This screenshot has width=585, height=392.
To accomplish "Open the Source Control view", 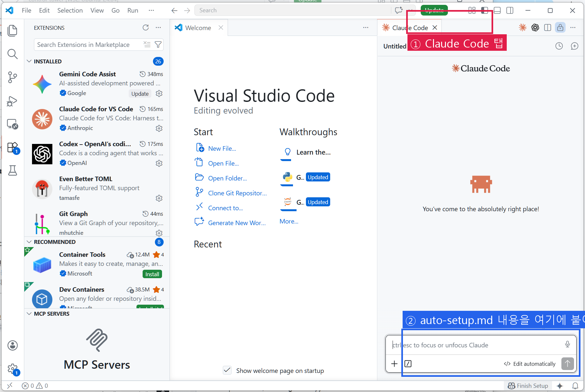I will 12,77.
